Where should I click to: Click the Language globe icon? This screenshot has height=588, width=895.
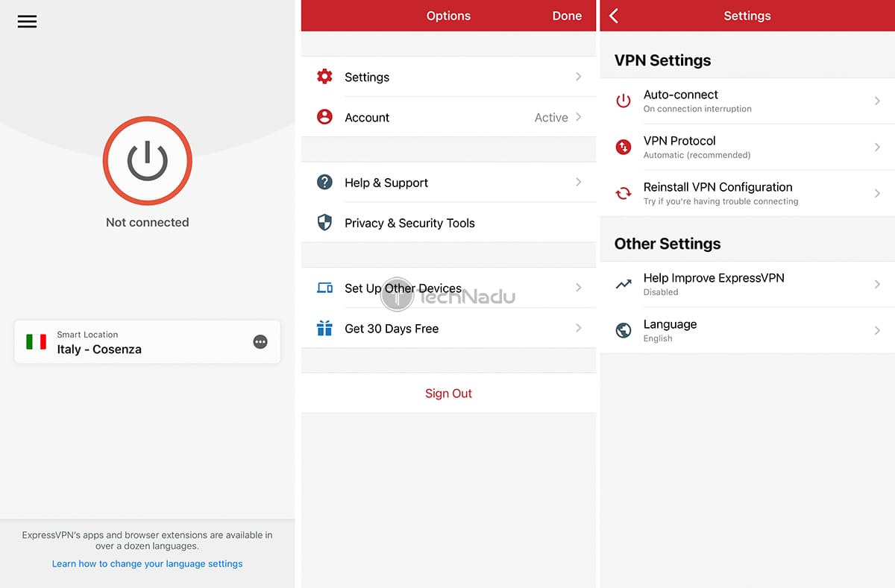[624, 330]
